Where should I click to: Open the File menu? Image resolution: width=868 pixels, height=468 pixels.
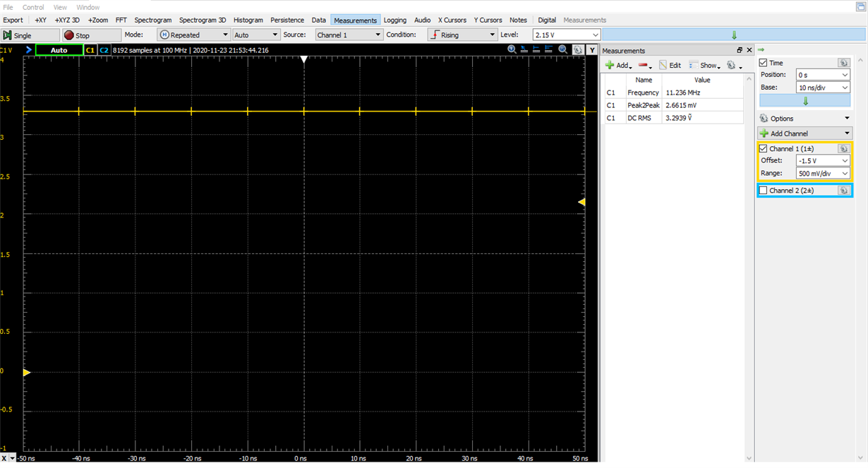pyautogui.click(x=8, y=7)
